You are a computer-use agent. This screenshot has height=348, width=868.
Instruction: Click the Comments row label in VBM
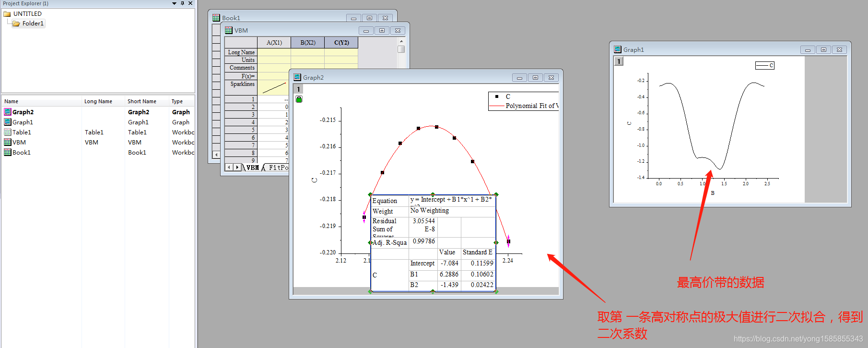pyautogui.click(x=241, y=68)
